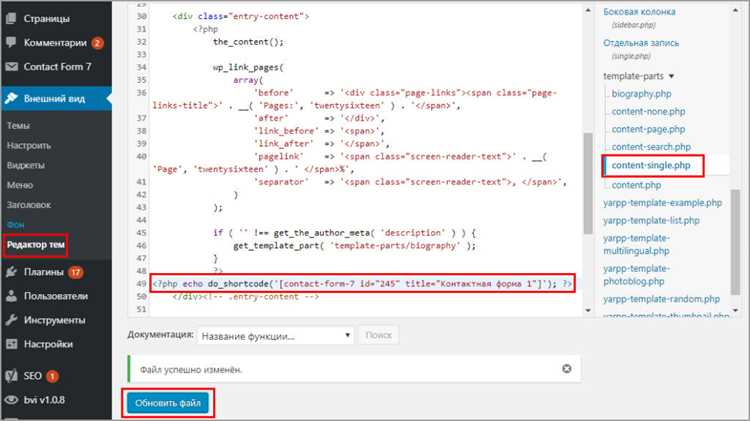Open the Пользователи menu
This screenshot has height=421, width=750.
pyautogui.click(x=56, y=296)
